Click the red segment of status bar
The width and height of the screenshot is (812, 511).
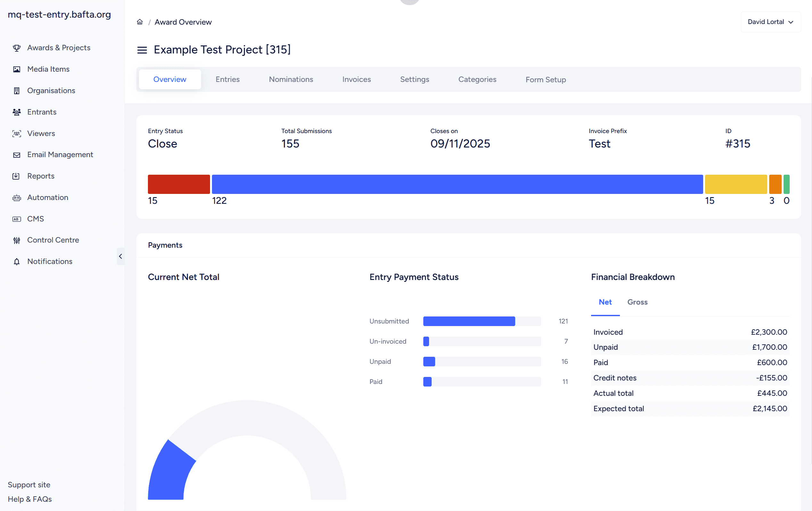[x=179, y=184]
